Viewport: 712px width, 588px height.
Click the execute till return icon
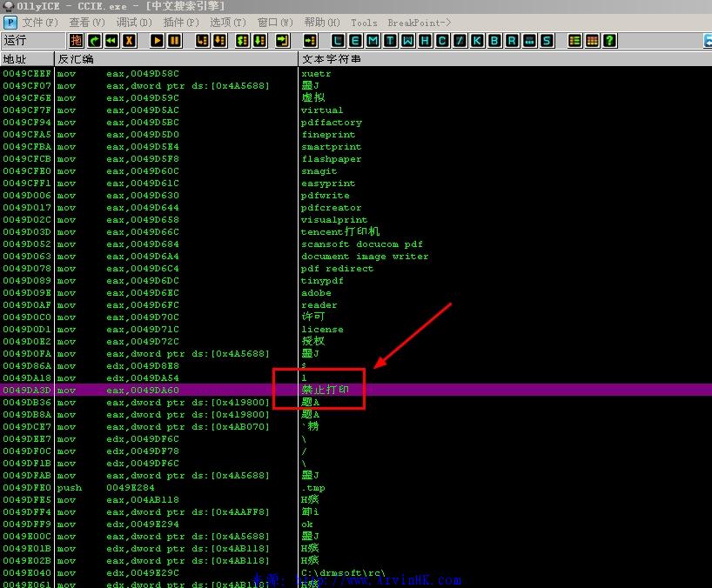pyautogui.click(x=282, y=41)
